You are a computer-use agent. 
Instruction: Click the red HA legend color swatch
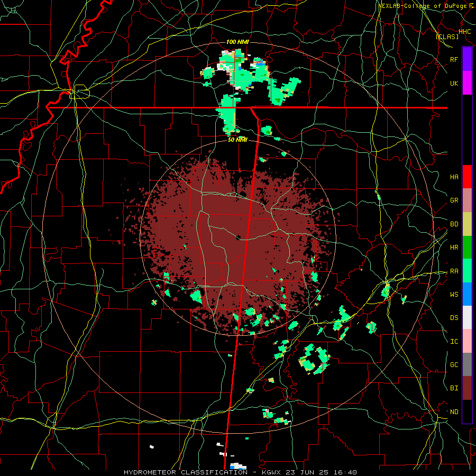tap(467, 177)
